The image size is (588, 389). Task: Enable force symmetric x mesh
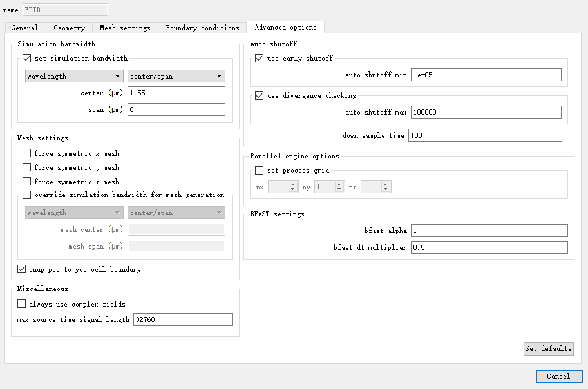point(26,153)
